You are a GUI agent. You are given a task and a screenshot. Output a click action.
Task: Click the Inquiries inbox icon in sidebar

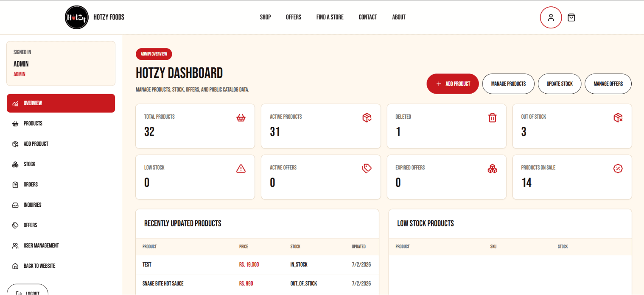click(15, 205)
